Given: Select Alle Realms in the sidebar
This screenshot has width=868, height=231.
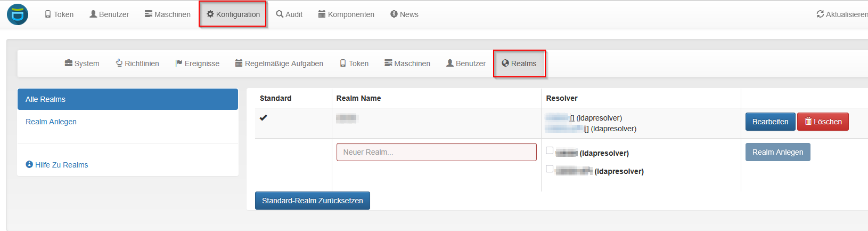Looking at the screenshot, I should pyautogui.click(x=127, y=99).
